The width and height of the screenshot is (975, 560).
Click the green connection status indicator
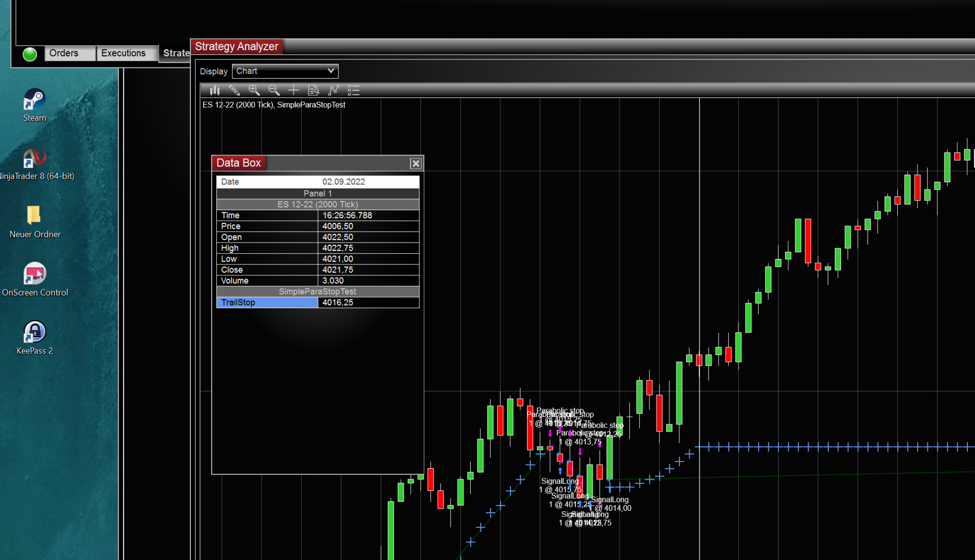(30, 54)
